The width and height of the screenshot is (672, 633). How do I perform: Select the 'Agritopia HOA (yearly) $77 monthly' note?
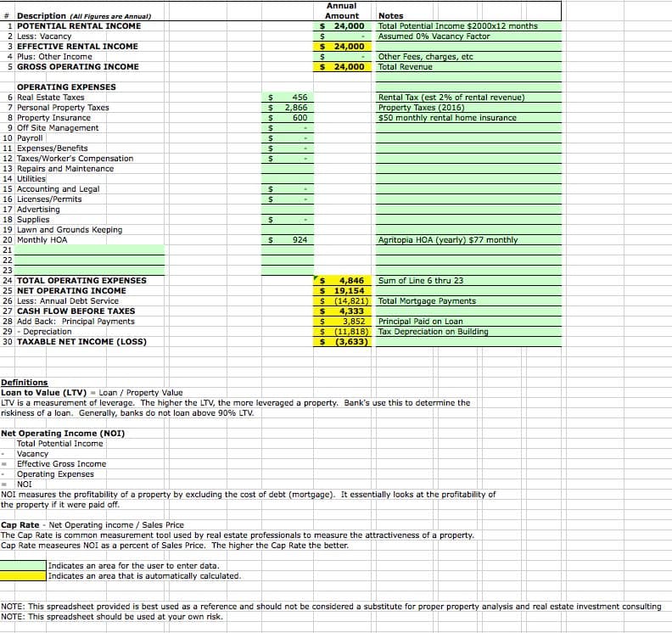tap(448, 240)
